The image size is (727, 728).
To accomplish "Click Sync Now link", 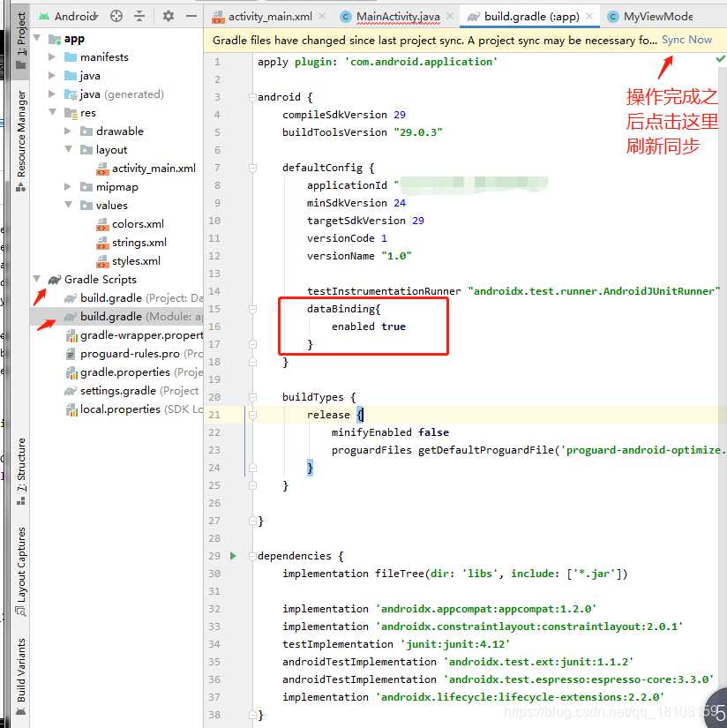I will click(x=686, y=40).
